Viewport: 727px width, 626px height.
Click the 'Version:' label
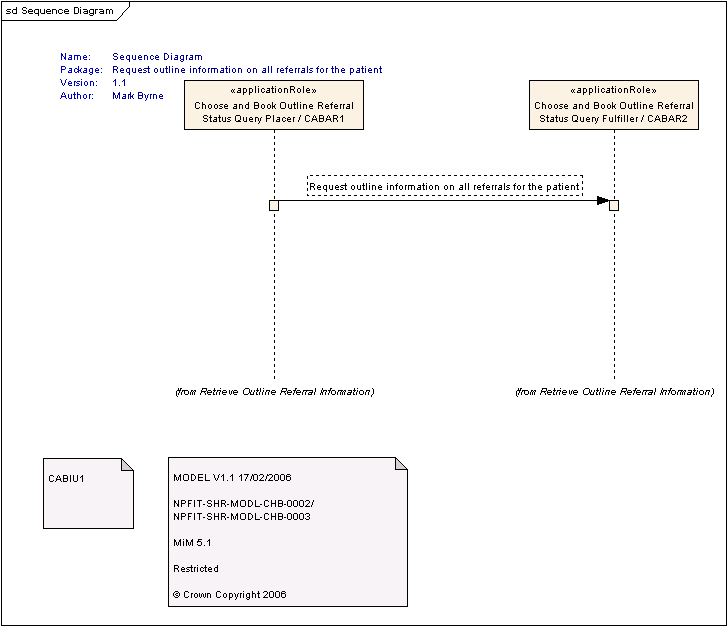79,83
